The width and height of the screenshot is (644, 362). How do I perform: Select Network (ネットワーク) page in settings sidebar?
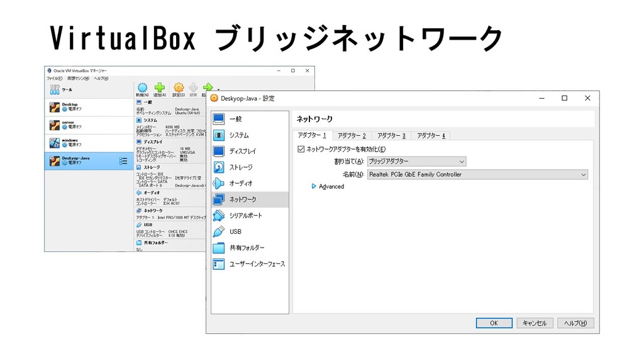click(250, 199)
